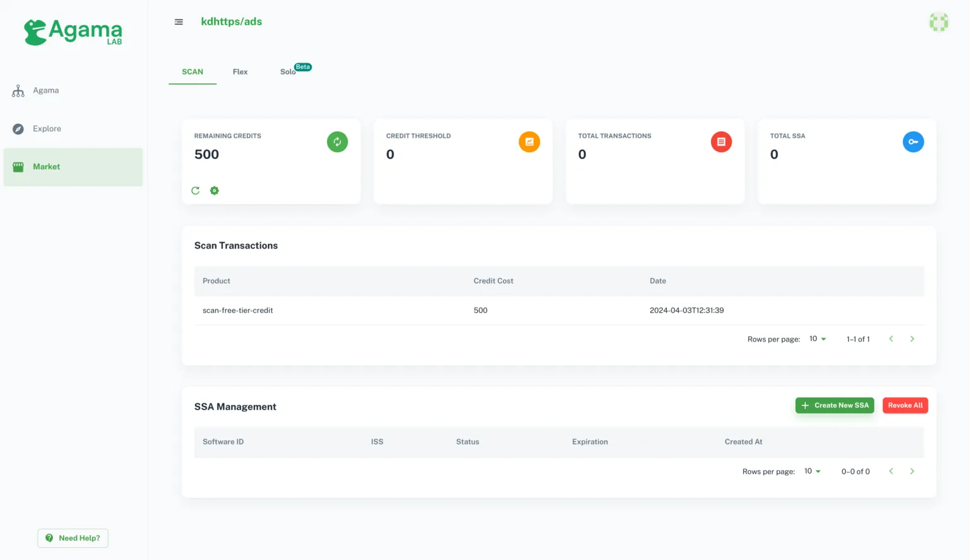Click the Need Help? button
970x560 pixels.
tap(73, 539)
